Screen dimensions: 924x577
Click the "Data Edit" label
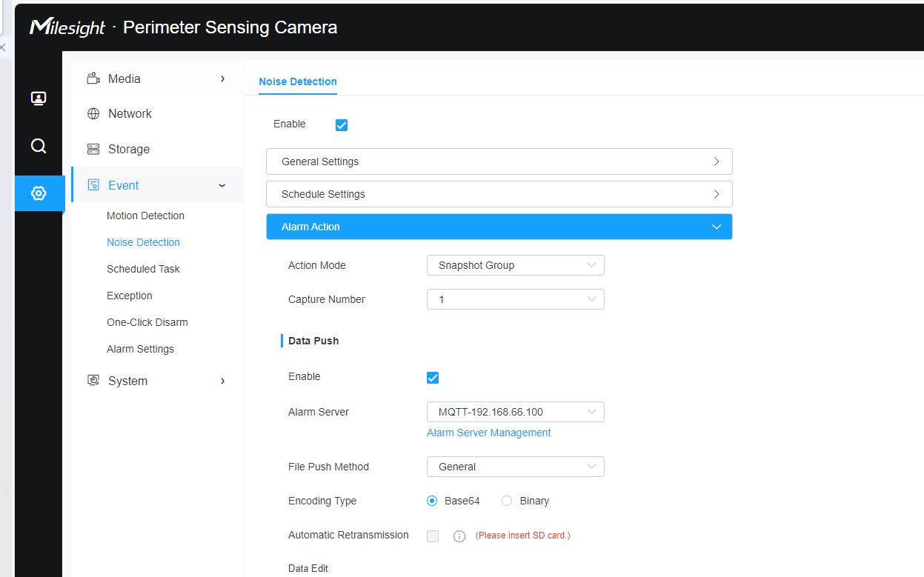(x=308, y=568)
